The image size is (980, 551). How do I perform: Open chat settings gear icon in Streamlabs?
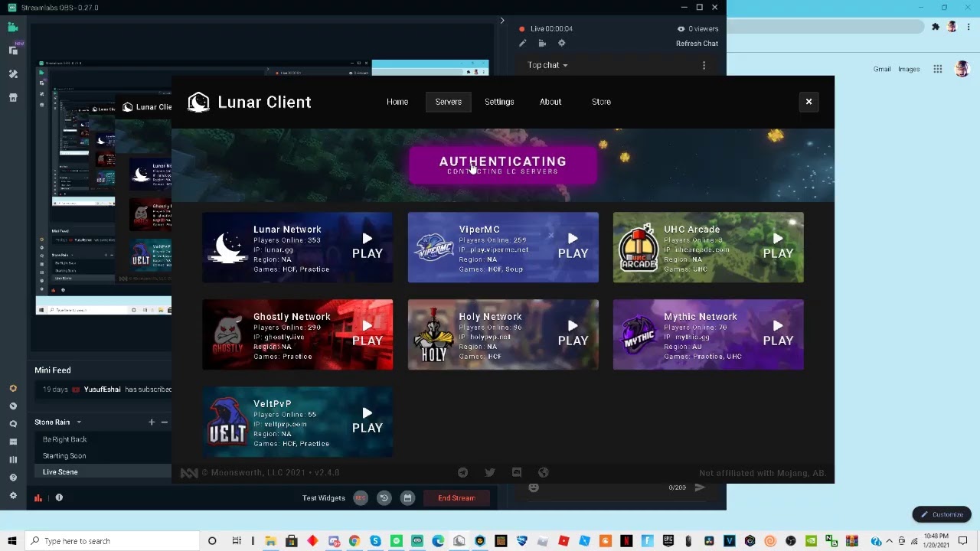pyautogui.click(x=561, y=44)
